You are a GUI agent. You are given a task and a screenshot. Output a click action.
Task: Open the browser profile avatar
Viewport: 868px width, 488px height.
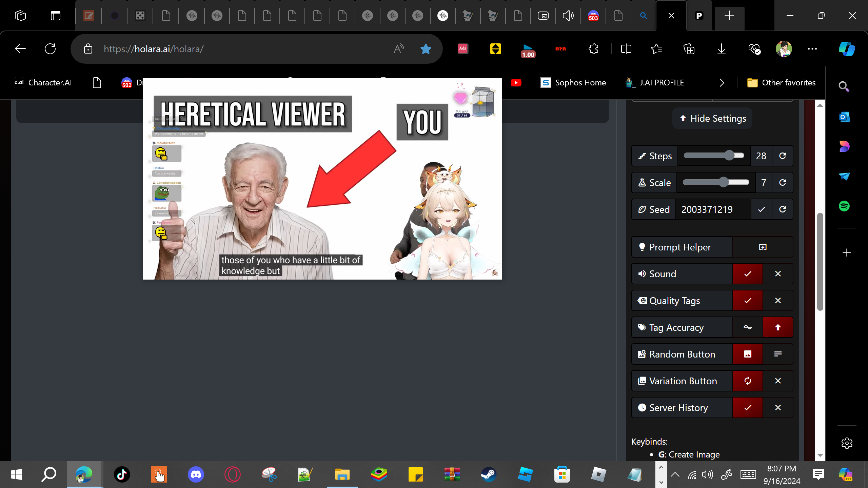(x=784, y=49)
